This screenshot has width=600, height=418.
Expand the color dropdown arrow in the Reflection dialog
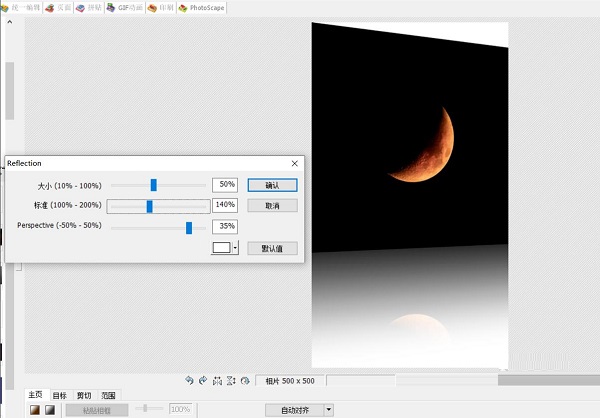pos(235,248)
